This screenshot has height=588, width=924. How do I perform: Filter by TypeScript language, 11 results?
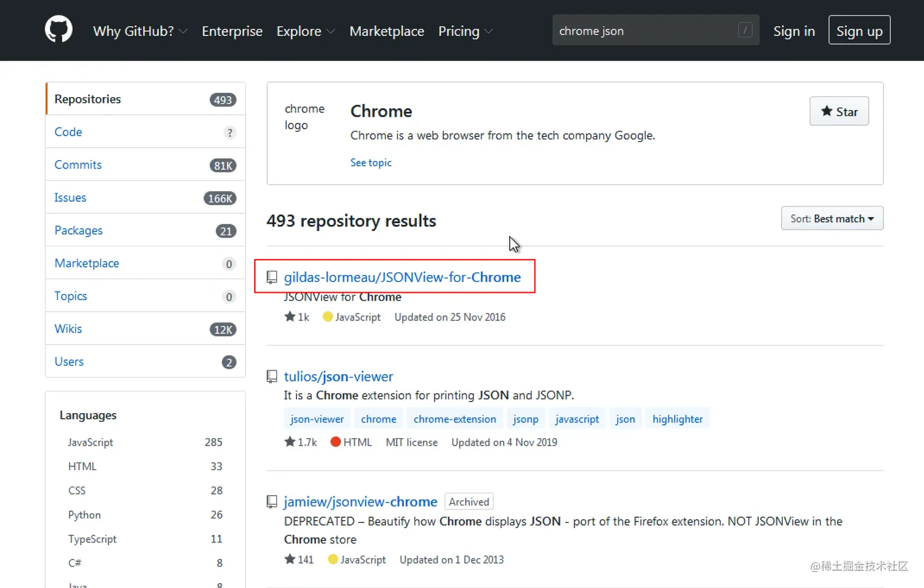(145, 538)
